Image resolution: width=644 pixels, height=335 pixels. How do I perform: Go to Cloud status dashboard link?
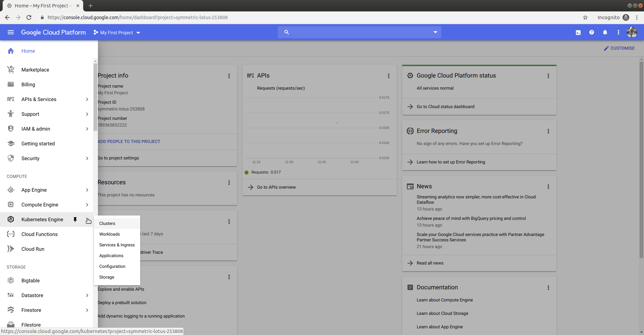[445, 107]
